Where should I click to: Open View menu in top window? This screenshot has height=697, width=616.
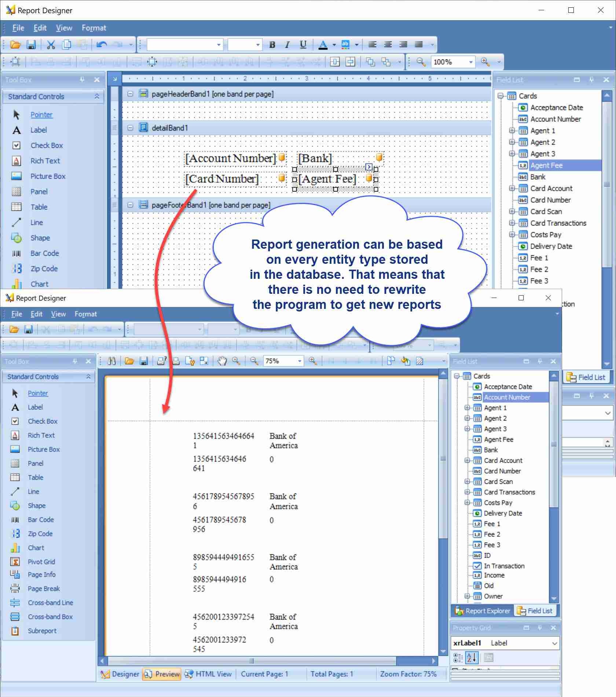(64, 28)
